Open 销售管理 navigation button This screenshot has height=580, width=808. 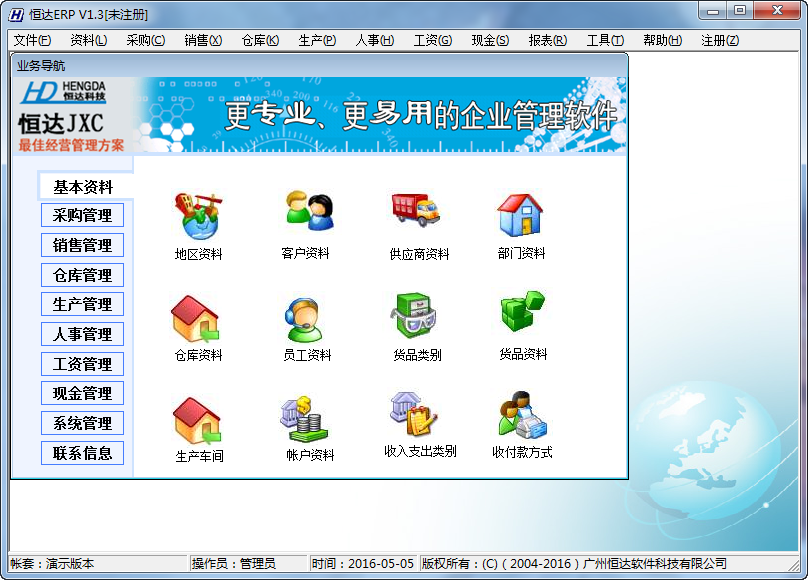(82, 245)
